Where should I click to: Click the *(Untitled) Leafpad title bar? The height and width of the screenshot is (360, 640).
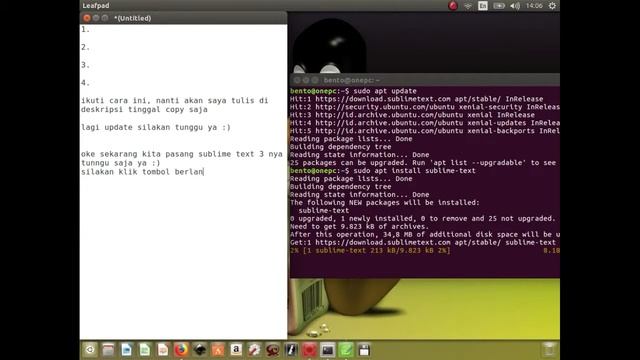(183, 18)
